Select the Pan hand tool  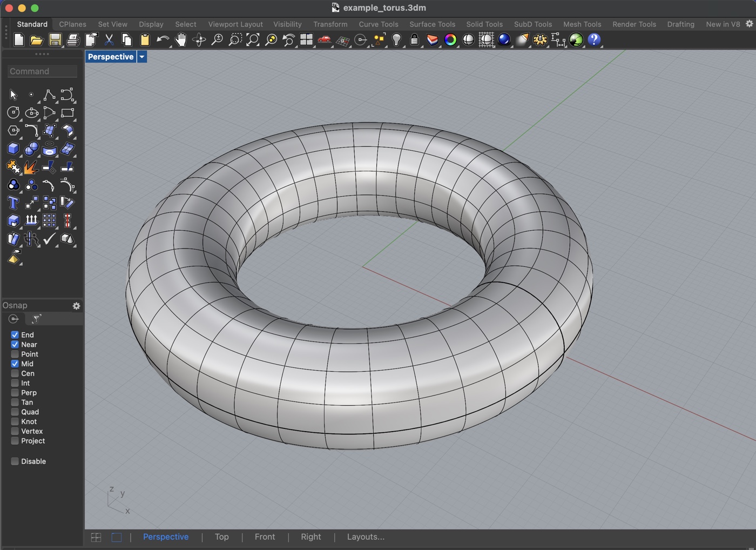(x=181, y=39)
